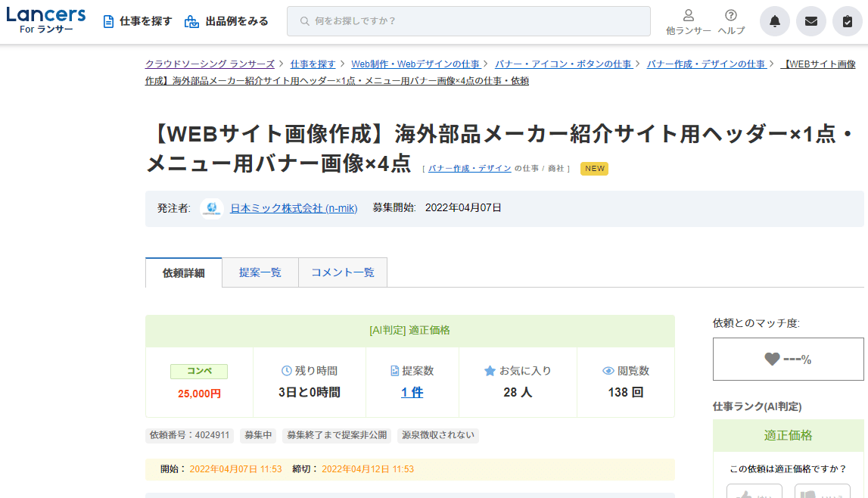Select the 依頼詳細 tab
The width and height of the screenshot is (868, 498).
[x=183, y=273]
